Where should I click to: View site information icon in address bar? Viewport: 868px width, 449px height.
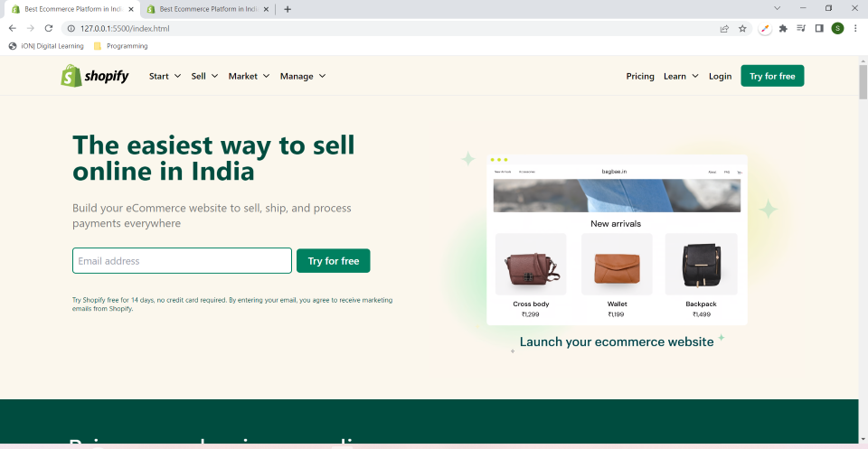pos(71,28)
